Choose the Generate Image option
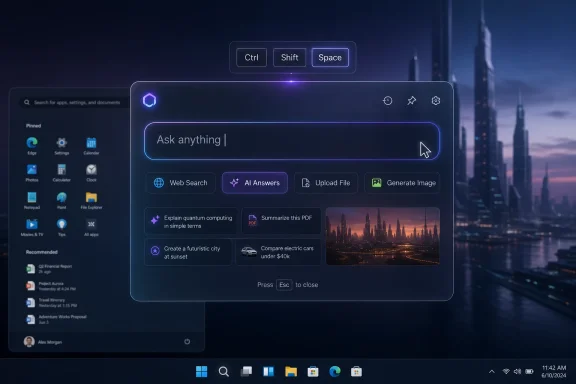Viewport: 576px width, 384px height. (402, 183)
